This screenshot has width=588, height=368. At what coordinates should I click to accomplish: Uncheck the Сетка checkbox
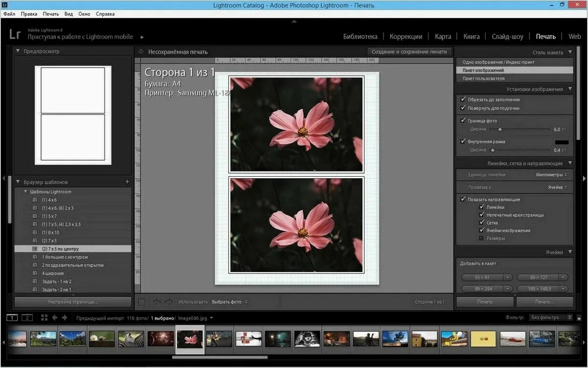481,223
